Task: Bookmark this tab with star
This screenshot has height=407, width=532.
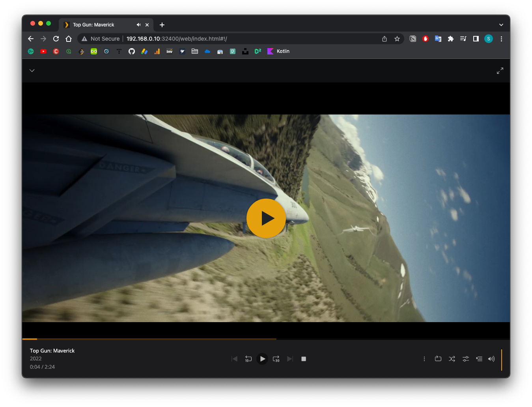Action: point(397,39)
